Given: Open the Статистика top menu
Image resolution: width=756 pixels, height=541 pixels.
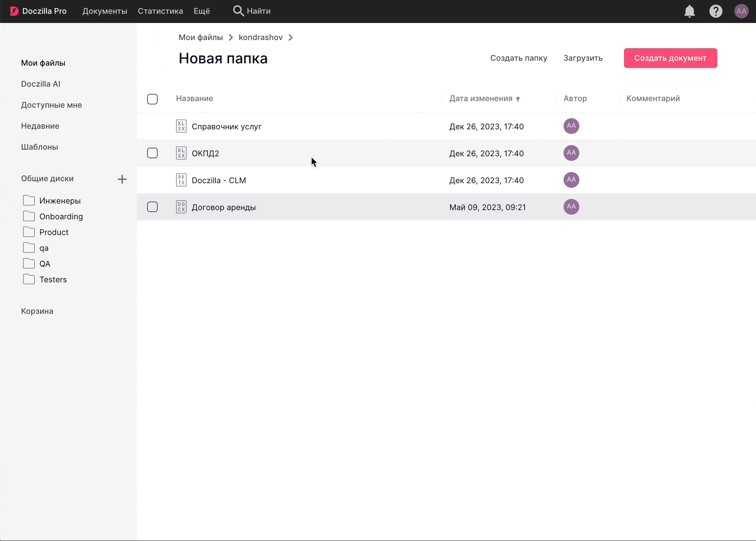Looking at the screenshot, I should tap(160, 11).
